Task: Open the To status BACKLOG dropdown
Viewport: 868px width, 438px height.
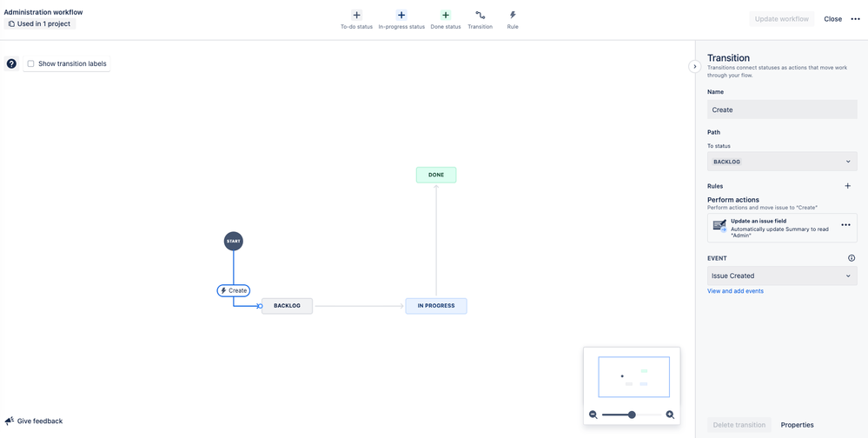Action: tap(782, 162)
